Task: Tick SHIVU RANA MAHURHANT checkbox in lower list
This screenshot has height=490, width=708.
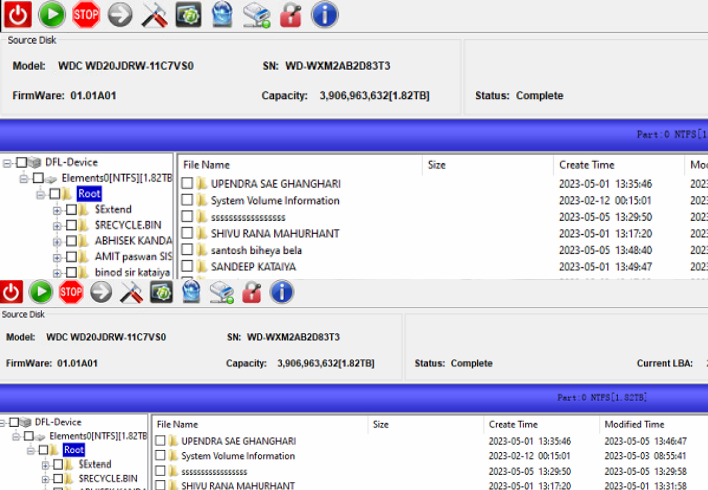Action: pos(160,485)
